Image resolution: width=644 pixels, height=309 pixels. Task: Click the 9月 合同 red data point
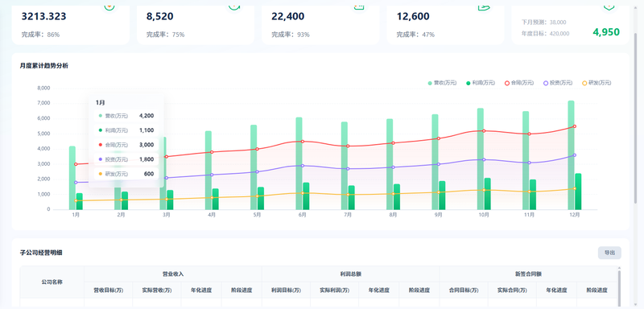(x=439, y=138)
